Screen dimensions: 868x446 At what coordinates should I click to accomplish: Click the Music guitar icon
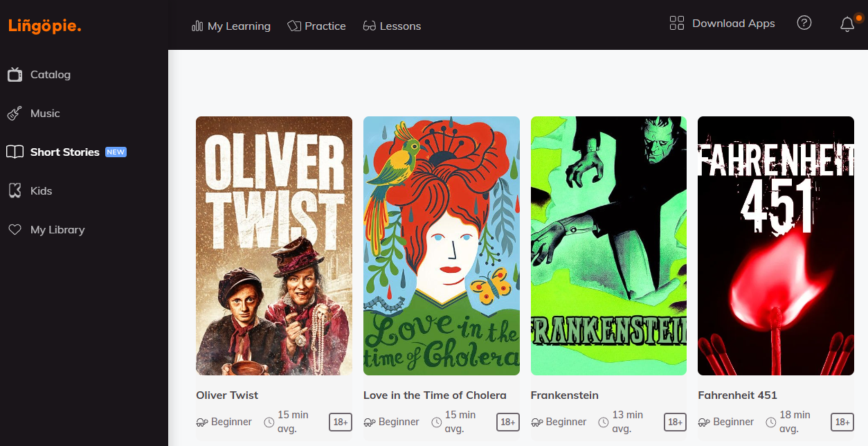point(15,114)
